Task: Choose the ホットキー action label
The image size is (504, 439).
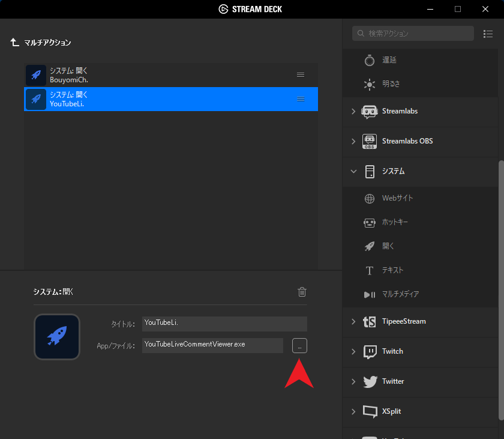Action: pyautogui.click(x=395, y=222)
